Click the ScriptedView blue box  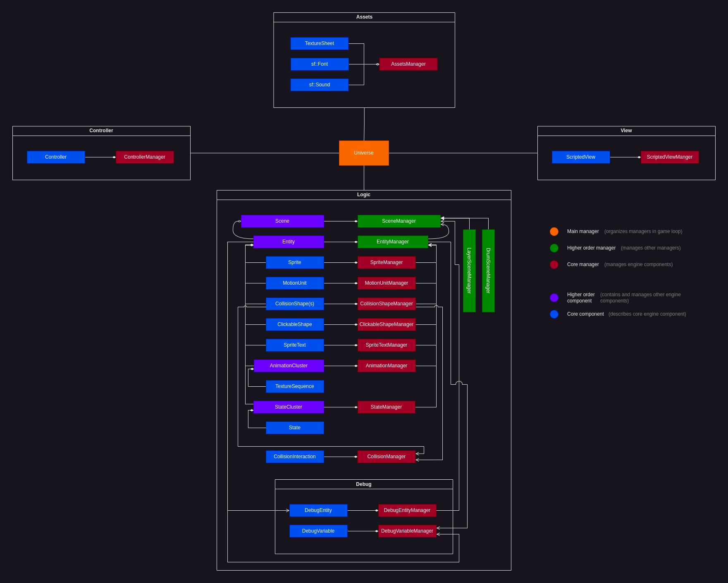click(580, 157)
